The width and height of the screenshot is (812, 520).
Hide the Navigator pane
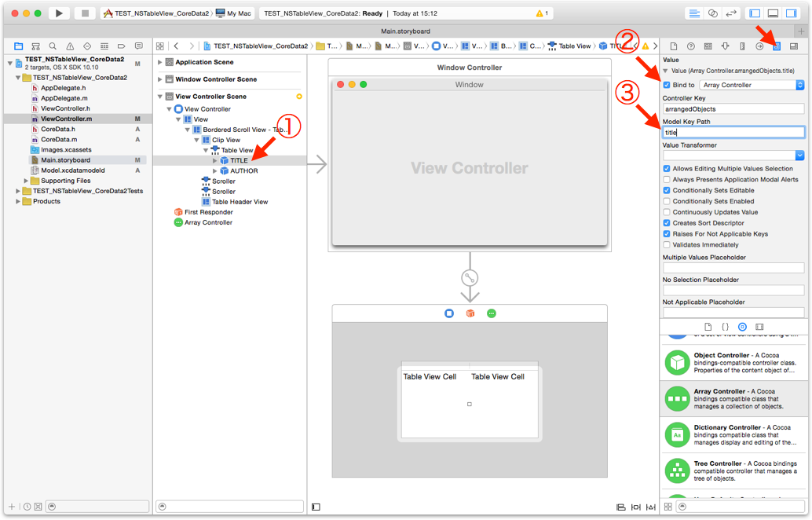[x=755, y=13]
